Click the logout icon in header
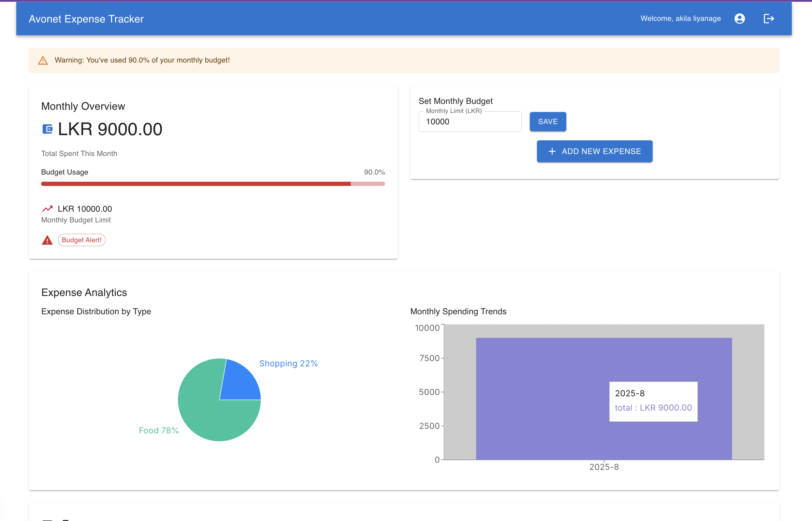This screenshot has height=521, width=812. [769, 19]
